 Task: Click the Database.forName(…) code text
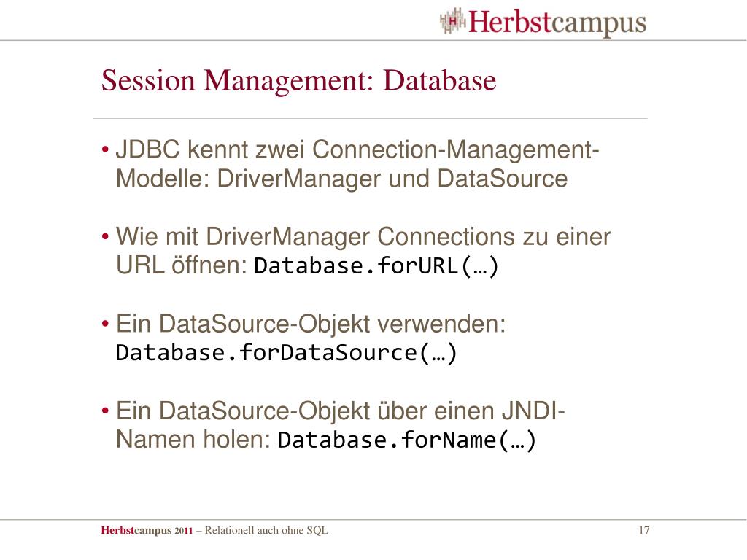point(407,440)
